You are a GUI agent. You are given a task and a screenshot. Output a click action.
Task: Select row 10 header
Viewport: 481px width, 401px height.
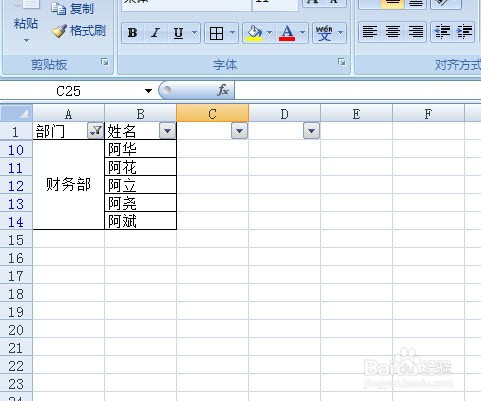pos(16,150)
